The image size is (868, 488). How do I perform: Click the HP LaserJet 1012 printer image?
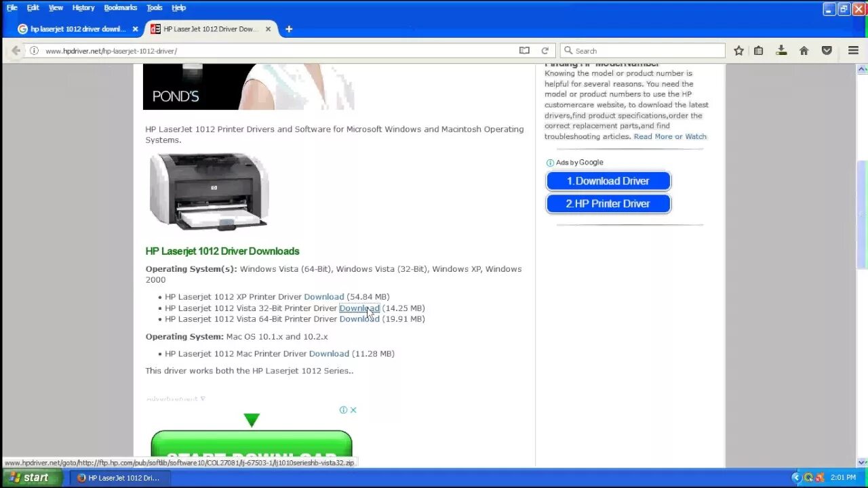click(209, 192)
